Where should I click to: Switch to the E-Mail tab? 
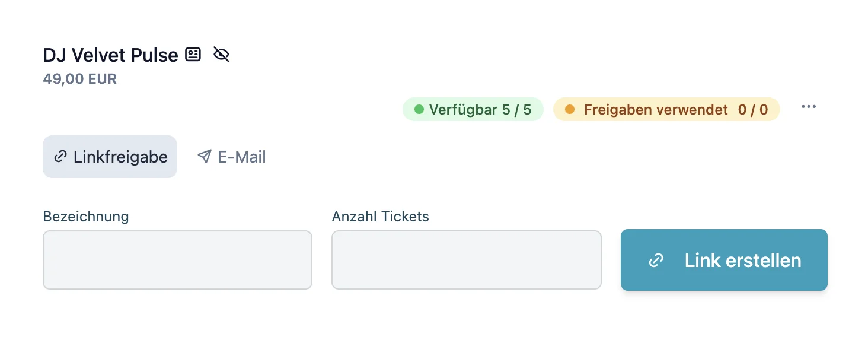point(232,157)
